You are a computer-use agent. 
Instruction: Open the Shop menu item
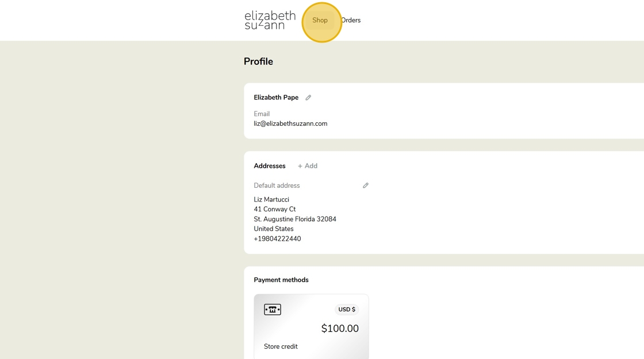pos(320,21)
